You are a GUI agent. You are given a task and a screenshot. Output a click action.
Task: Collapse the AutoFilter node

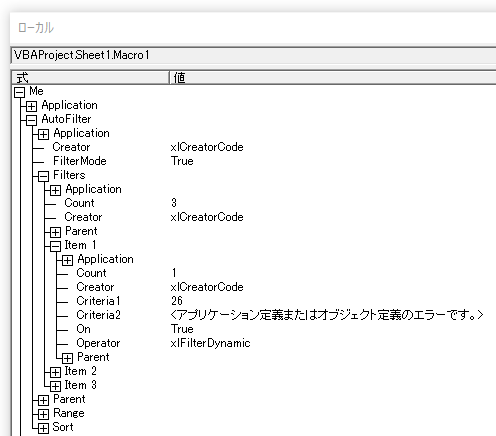(31, 120)
